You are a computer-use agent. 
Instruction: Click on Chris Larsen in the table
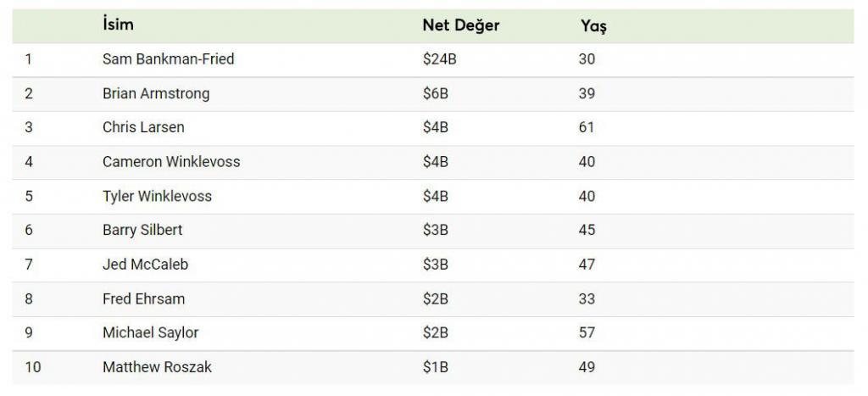pos(143,127)
